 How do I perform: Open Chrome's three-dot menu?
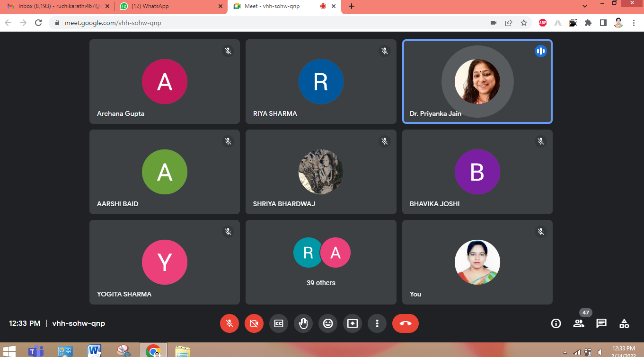tap(634, 23)
